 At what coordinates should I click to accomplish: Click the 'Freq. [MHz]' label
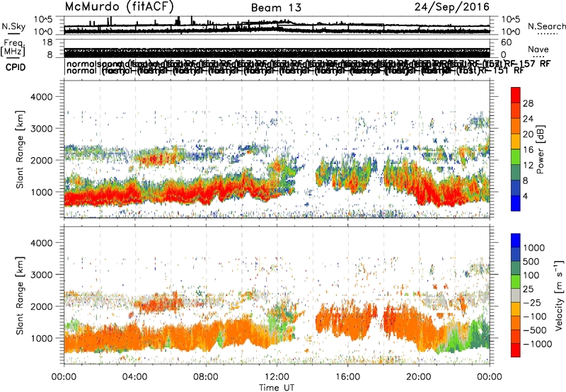[13, 47]
